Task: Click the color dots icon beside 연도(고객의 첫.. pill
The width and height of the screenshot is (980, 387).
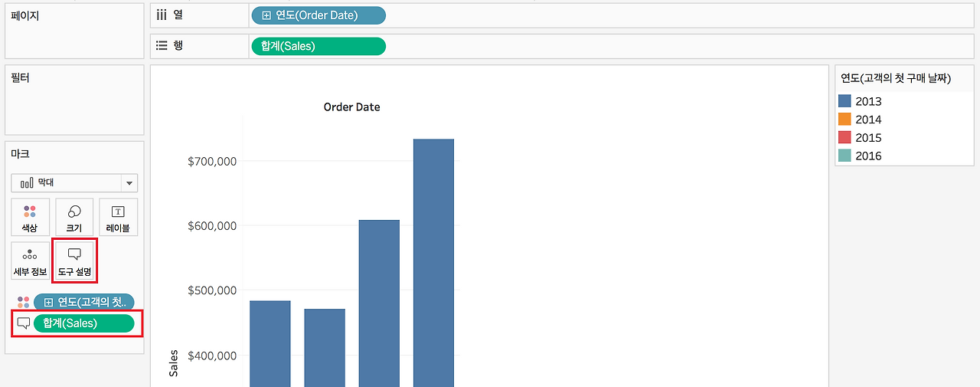Action: tap(23, 302)
